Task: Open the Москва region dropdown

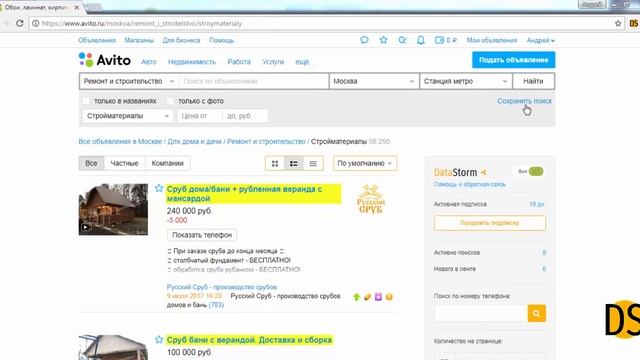Action: click(x=374, y=81)
